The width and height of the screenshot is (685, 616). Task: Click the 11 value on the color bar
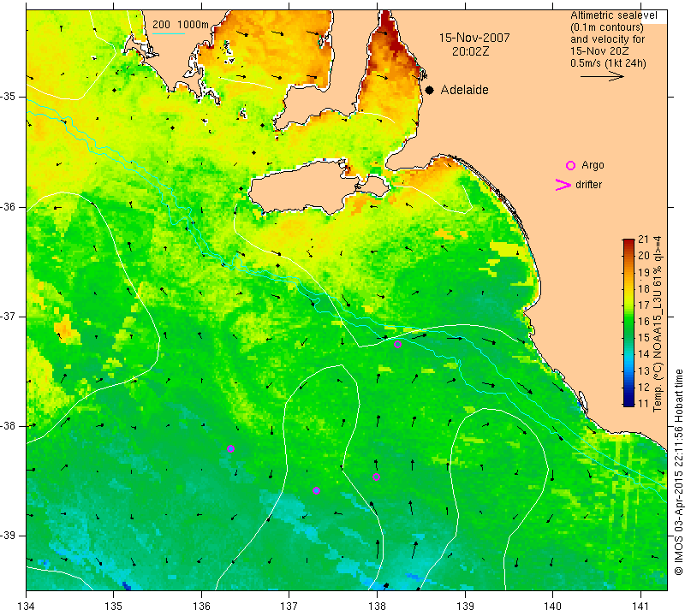(x=644, y=403)
